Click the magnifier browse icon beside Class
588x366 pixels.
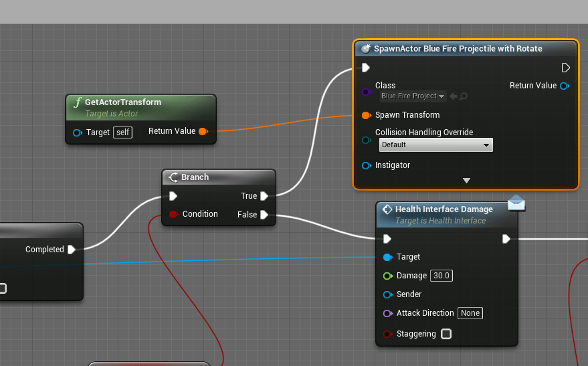pos(464,96)
